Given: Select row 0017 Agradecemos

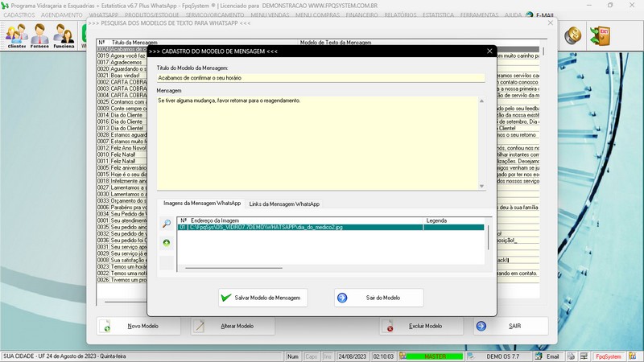Looking at the screenshot, I should coord(122,62).
